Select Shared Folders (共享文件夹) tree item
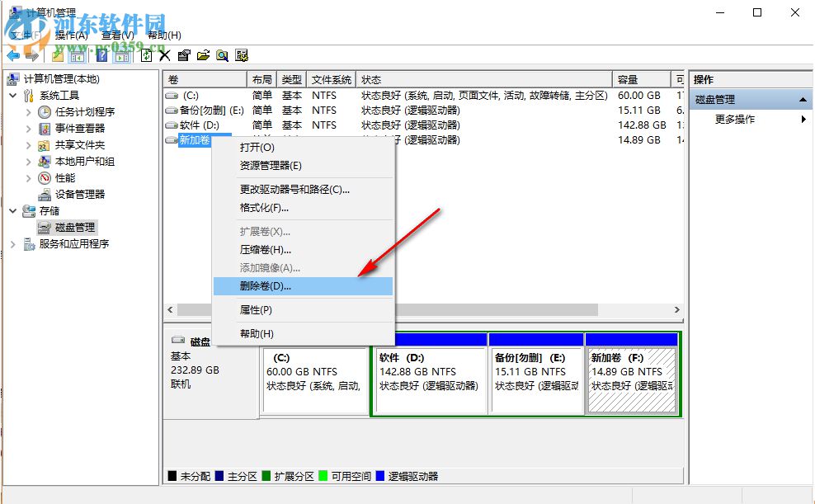The height and width of the screenshot is (504, 815). pos(80,145)
